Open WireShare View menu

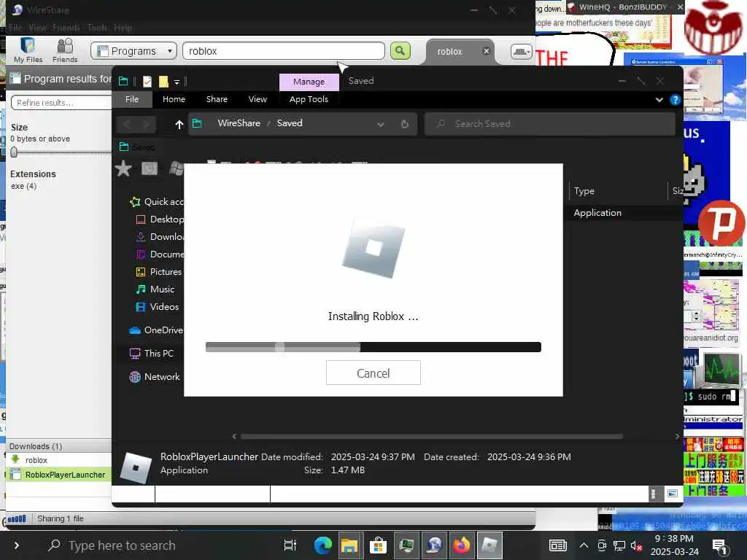pos(38,28)
